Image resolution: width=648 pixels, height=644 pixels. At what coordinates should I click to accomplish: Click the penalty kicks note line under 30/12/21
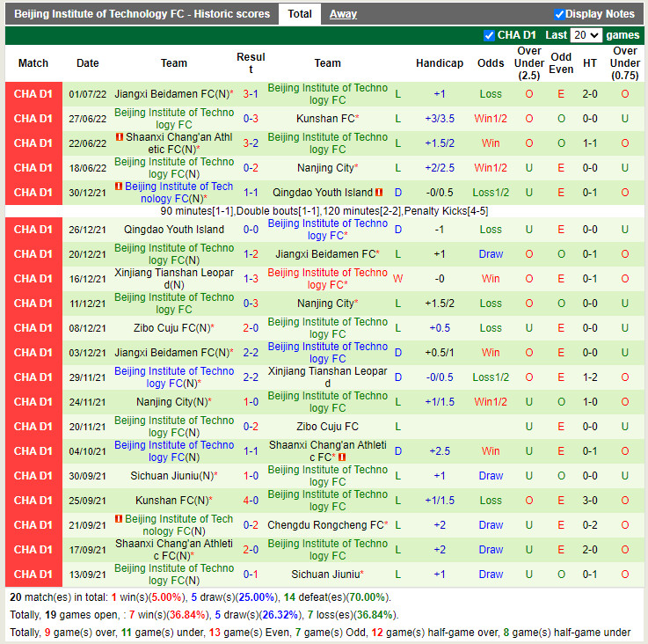[x=324, y=211]
